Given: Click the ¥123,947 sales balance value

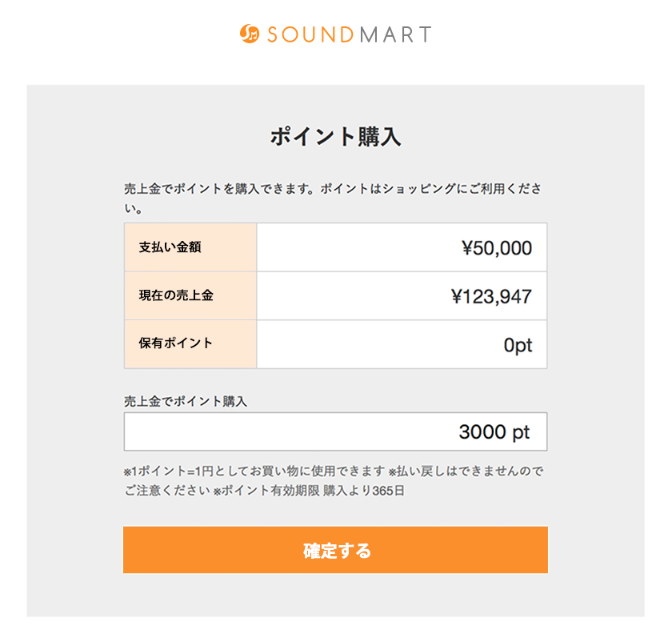Looking at the screenshot, I should pos(491,297).
